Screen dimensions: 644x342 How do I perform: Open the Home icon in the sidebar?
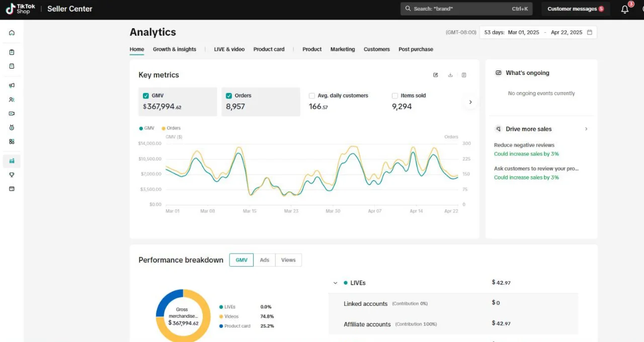[12, 33]
